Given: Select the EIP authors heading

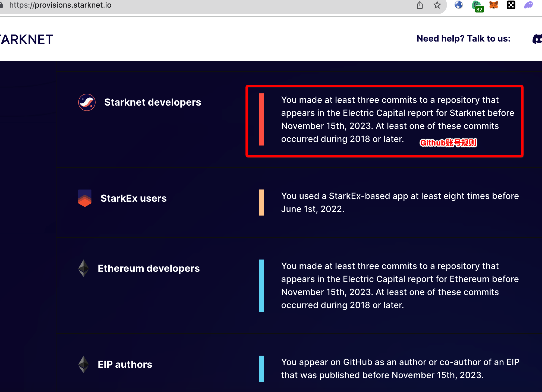Looking at the screenshot, I should tap(125, 365).
